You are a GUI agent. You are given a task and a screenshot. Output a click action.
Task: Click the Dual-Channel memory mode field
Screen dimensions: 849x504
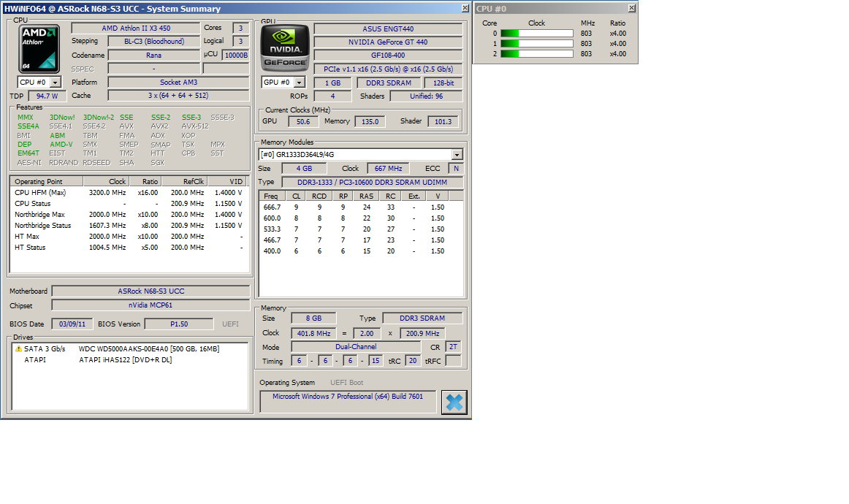coord(356,347)
